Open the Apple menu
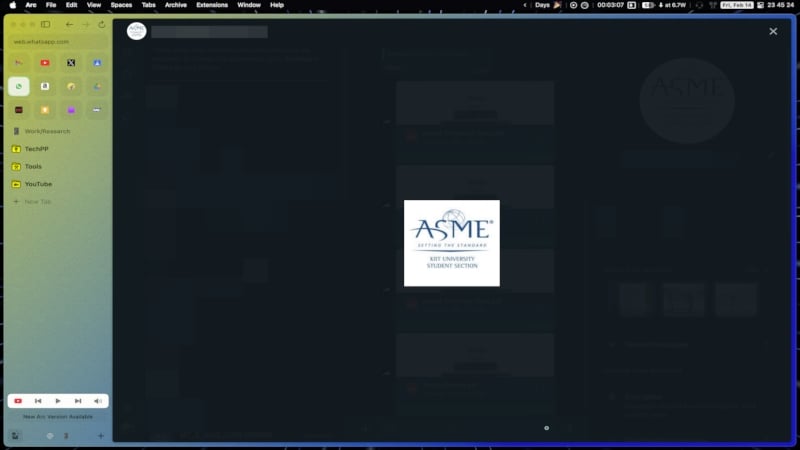800x450 pixels. point(13,5)
